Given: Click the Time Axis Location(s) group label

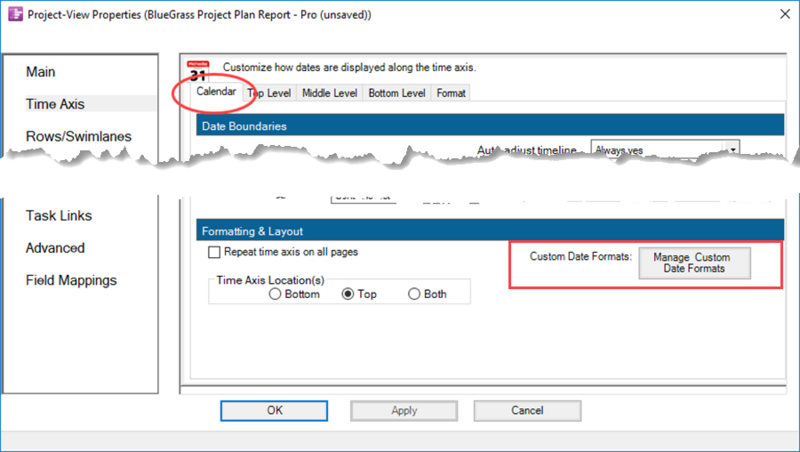Looking at the screenshot, I should pos(270,280).
